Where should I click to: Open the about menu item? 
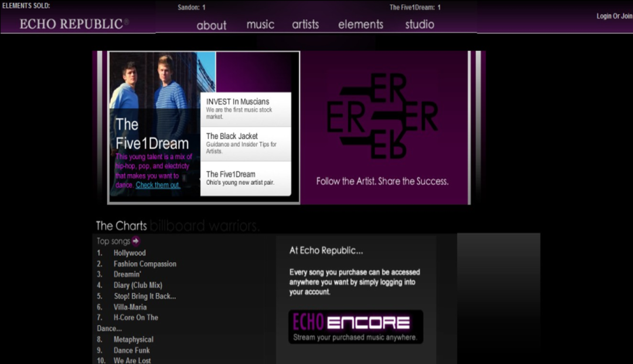[x=212, y=25]
